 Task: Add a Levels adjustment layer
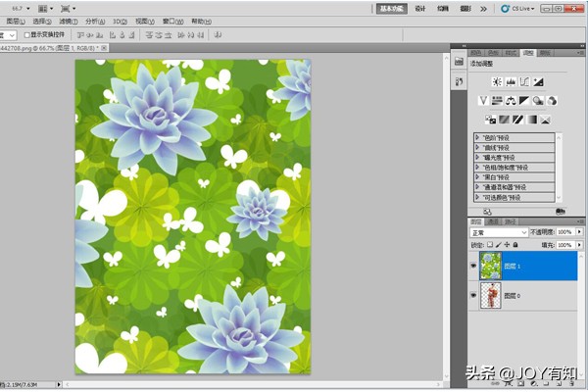[x=511, y=81]
